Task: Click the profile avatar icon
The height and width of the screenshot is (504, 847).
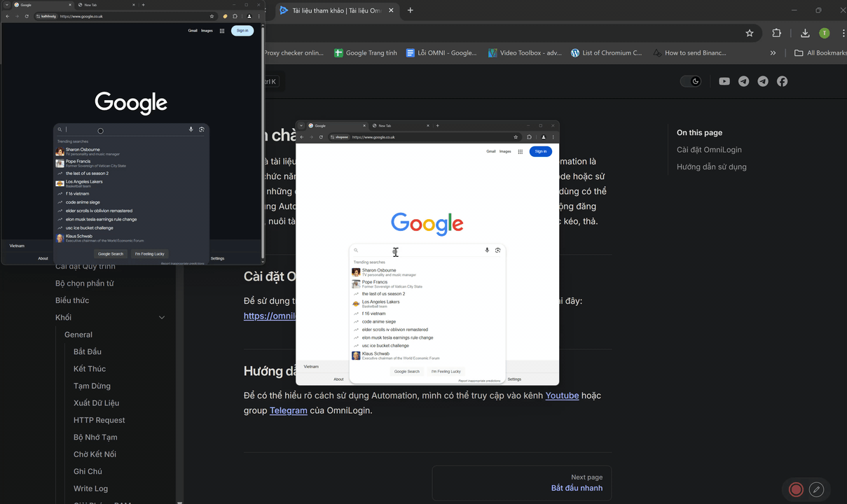Action: pyautogui.click(x=824, y=33)
